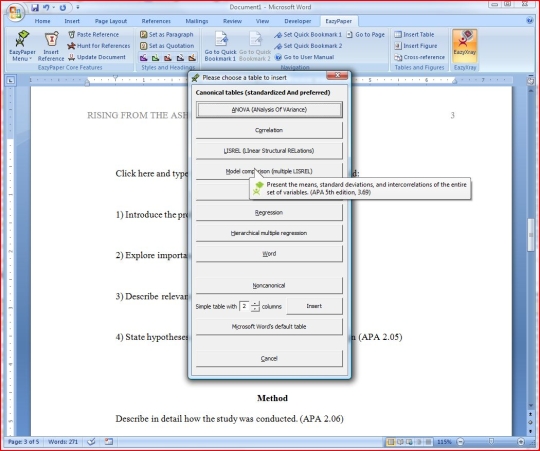Viewport: 540px width, 451px height.
Task: Click the zoom out minus button
Action: coord(460,442)
